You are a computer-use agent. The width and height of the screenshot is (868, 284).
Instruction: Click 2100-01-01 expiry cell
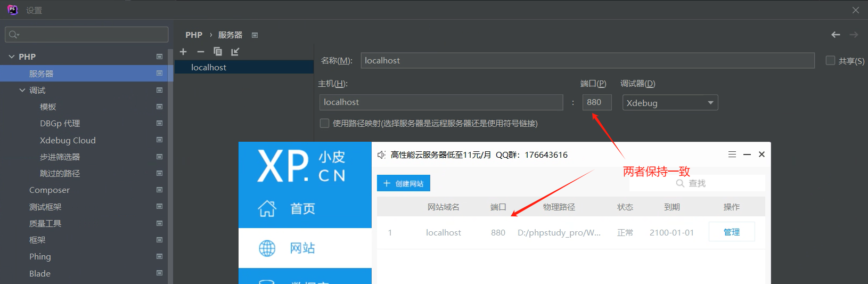tap(672, 232)
